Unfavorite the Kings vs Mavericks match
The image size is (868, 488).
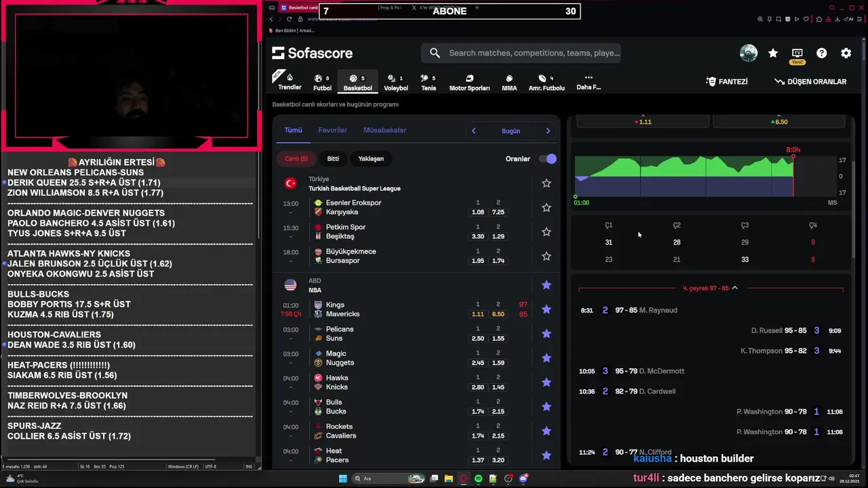[x=547, y=310]
